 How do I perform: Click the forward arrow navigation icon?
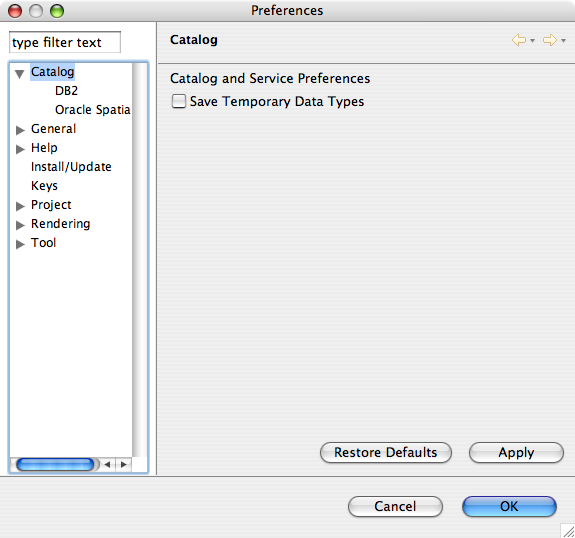click(x=550, y=40)
